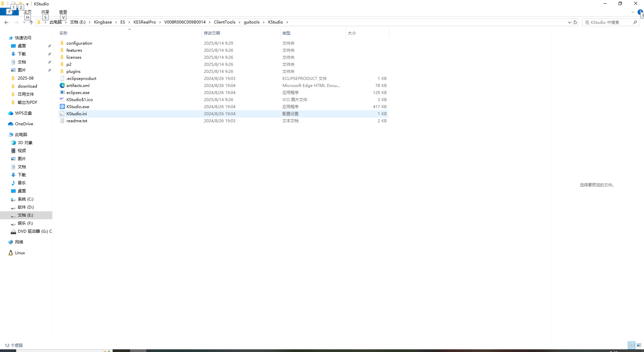Click the KStudio search box
The image size is (644, 352).
(x=607, y=22)
